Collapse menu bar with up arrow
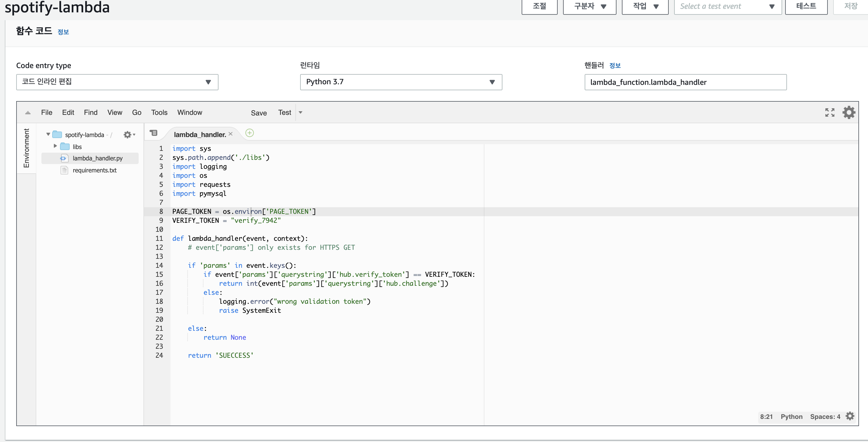The height and width of the screenshot is (442, 868). coord(28,113)
